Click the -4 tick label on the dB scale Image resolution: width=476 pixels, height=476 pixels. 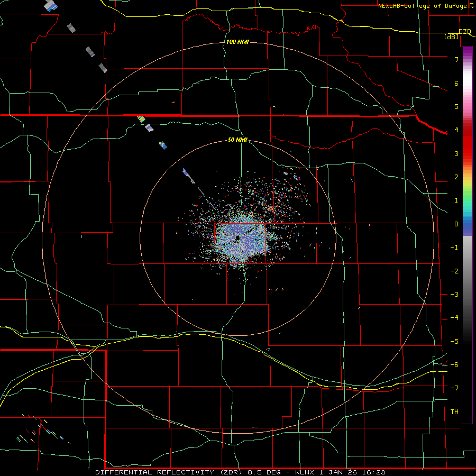click(x=454, y=318)
